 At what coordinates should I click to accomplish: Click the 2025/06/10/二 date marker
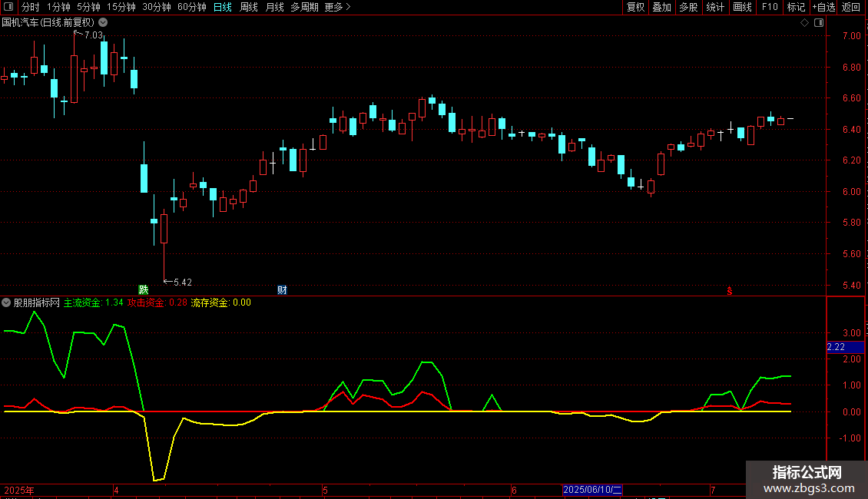click(592, 490)
